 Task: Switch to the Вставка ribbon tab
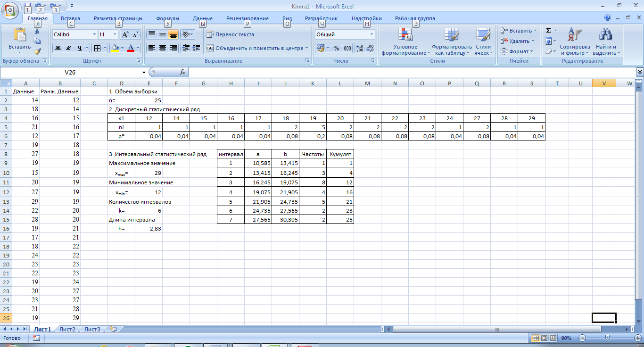click(x=71, y=18)
